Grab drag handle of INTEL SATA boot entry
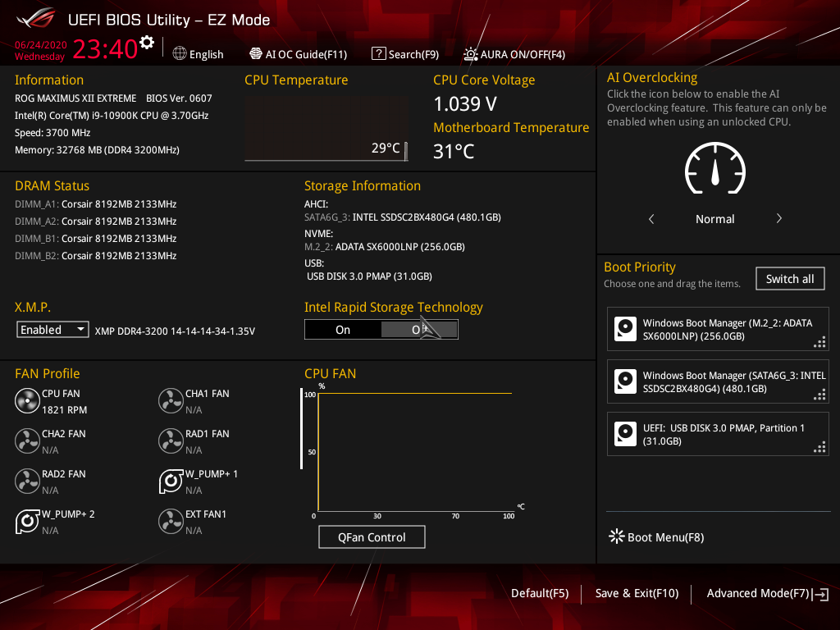The height and width of the screenshot is (630, 840). click(819, 395)
